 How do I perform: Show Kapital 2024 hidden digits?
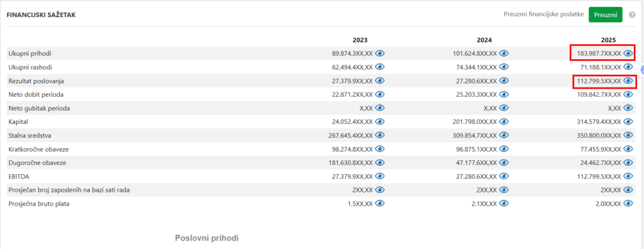tap(504, 121)
